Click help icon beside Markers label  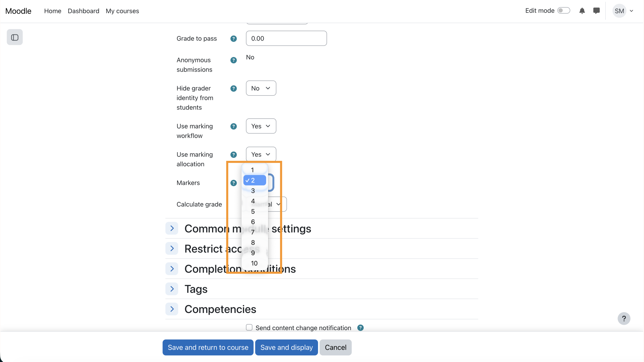click(233, 183)
